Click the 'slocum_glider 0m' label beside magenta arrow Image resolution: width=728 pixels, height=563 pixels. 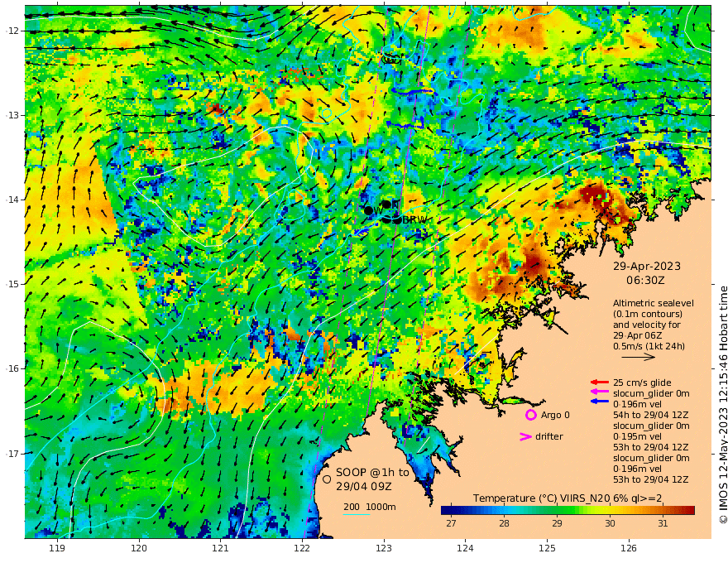651,393
